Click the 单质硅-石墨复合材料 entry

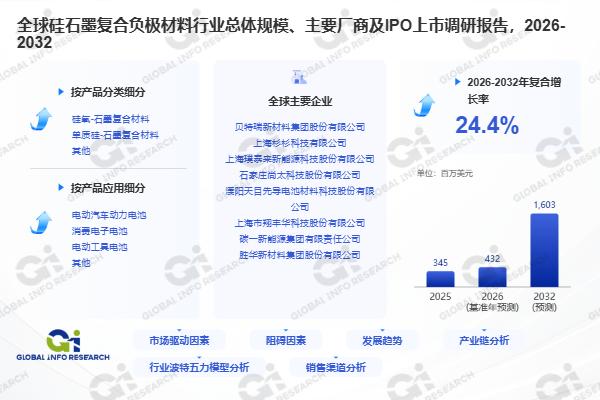coord(115,135)
